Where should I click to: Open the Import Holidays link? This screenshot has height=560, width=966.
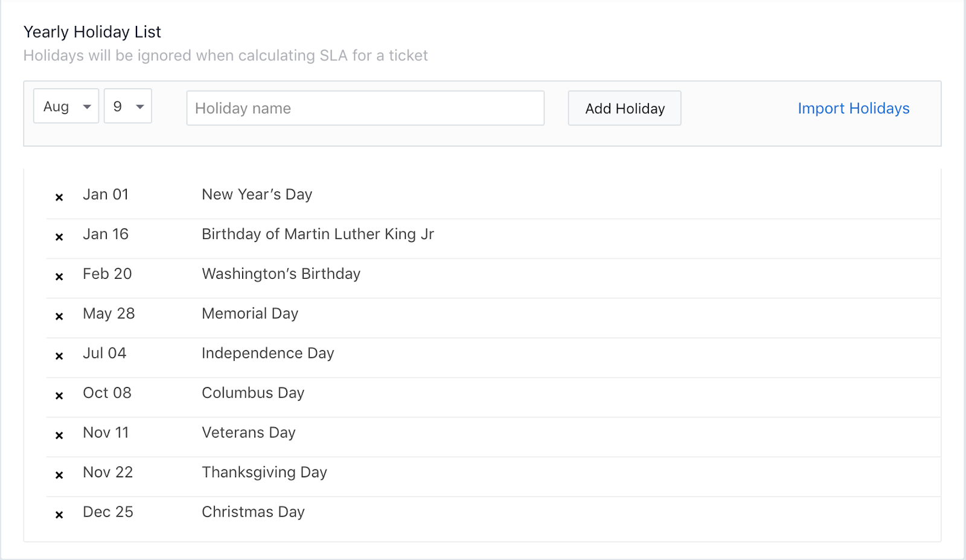pyautogui.click(x=853, y=109)
